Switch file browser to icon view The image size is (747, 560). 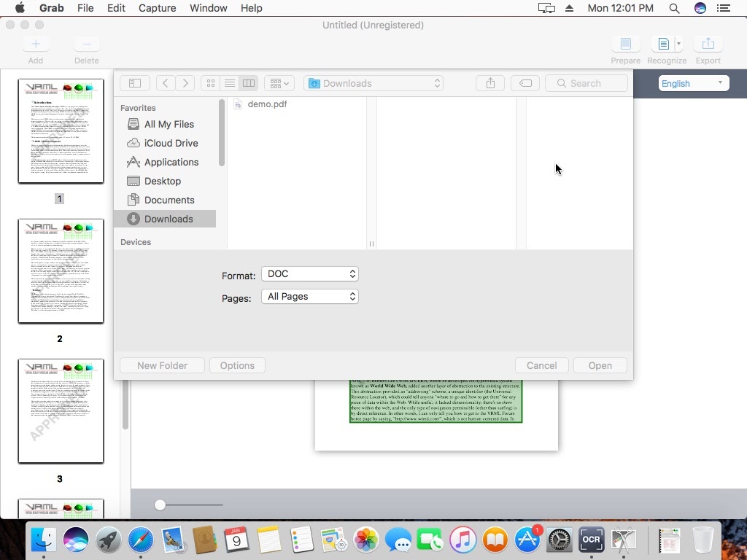tap(211, 83)
